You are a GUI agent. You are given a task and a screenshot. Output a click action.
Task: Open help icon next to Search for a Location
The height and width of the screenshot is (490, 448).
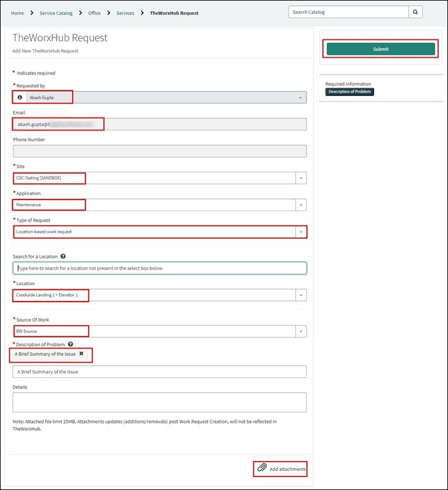pyautogui.click(x=63, y=256)
